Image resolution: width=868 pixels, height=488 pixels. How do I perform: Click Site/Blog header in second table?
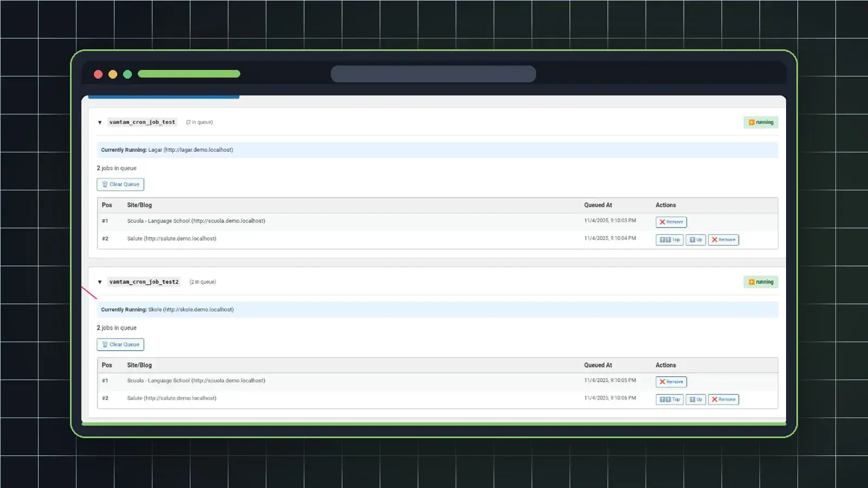pyautogui.click(x=139, y=365)
